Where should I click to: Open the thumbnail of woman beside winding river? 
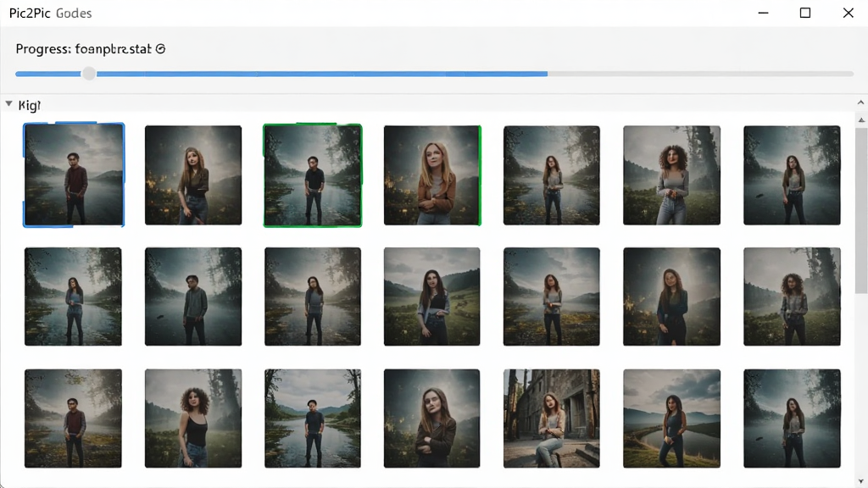pyautogui.click(x=672, y=419)
